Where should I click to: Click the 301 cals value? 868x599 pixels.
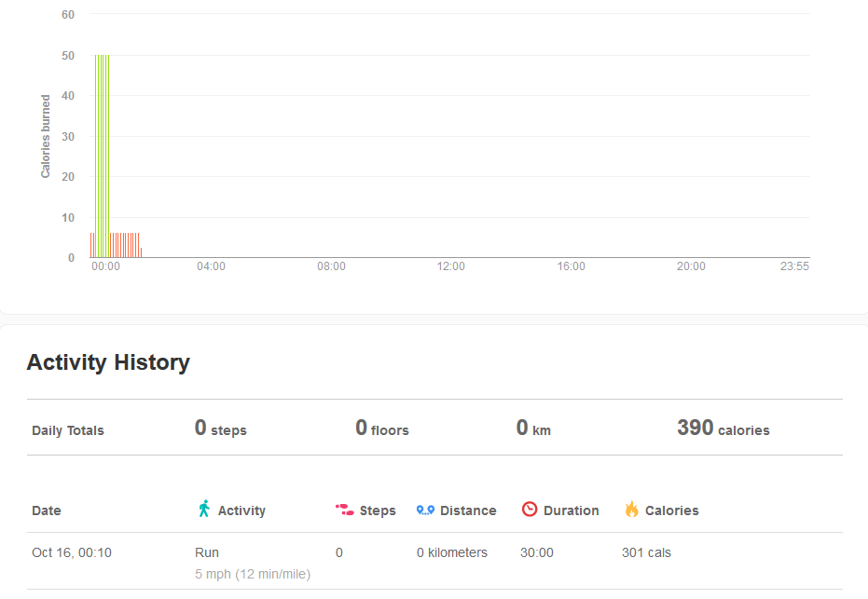pos(646,552)
